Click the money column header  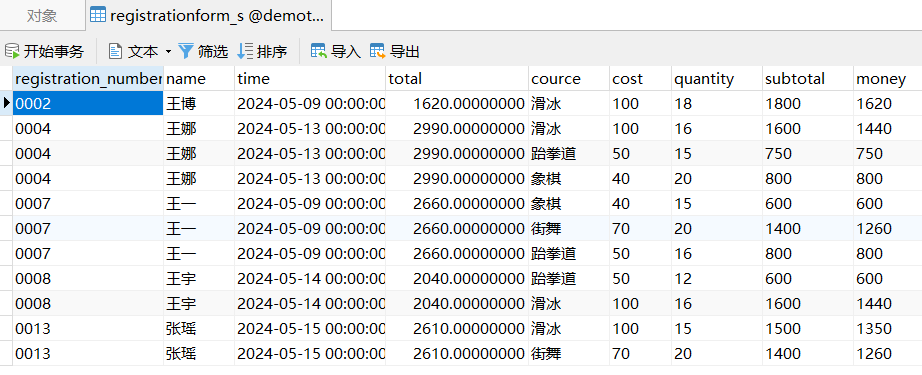point(887,79)
